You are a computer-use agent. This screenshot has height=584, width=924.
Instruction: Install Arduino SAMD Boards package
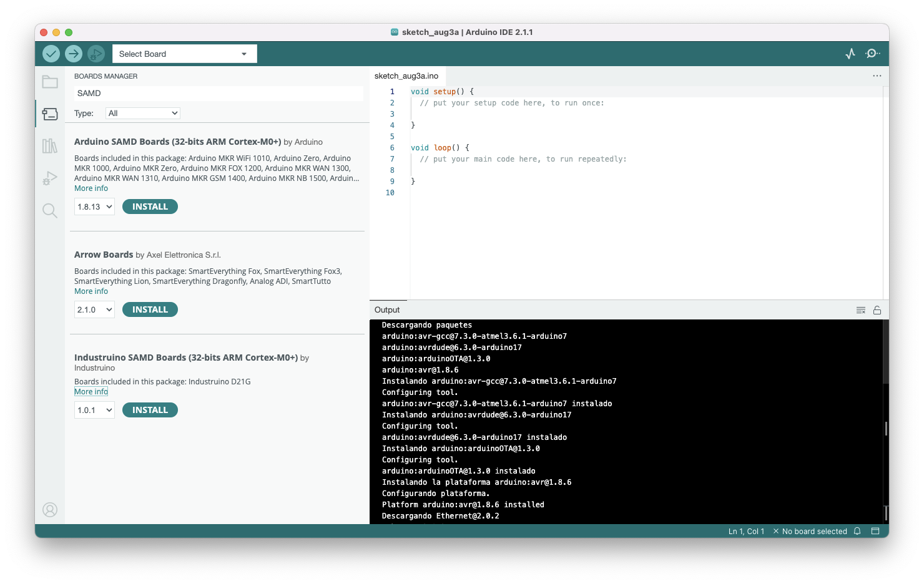150,207
